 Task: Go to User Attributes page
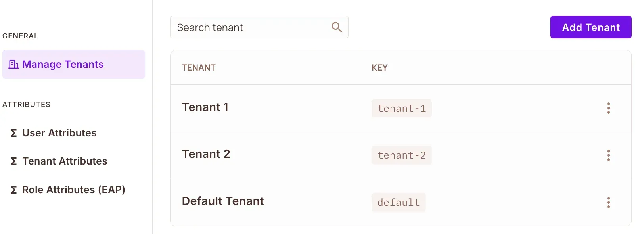pos(59,133)
